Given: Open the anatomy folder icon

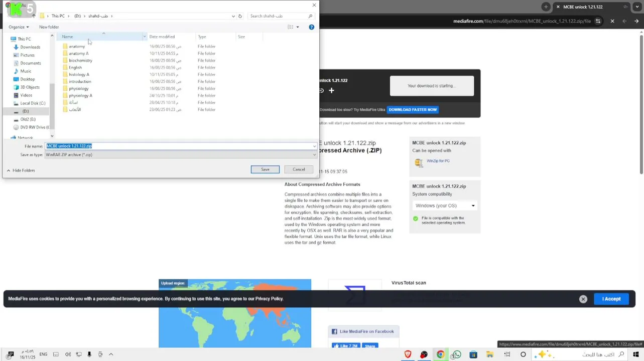Looking at the screenshot, I should [65, 46].
